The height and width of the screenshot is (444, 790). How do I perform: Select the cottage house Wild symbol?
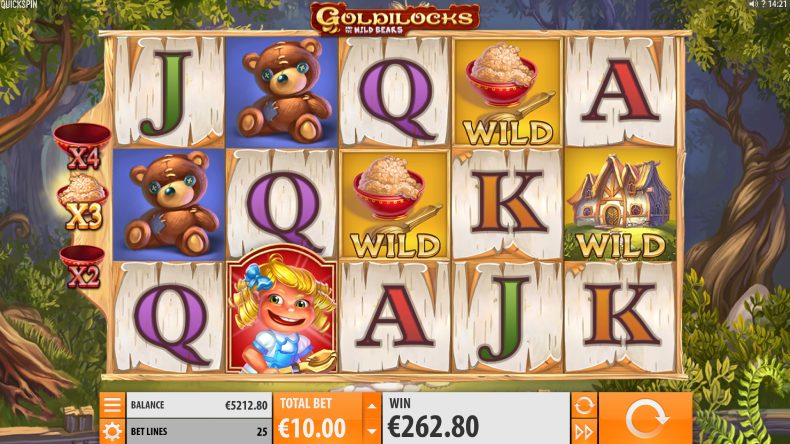(620, 205)
